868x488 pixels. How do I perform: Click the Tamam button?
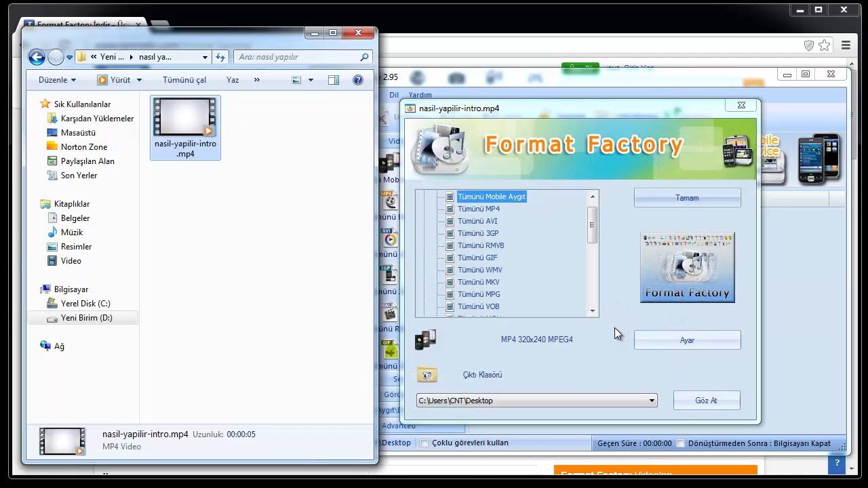tap(687, 198)
